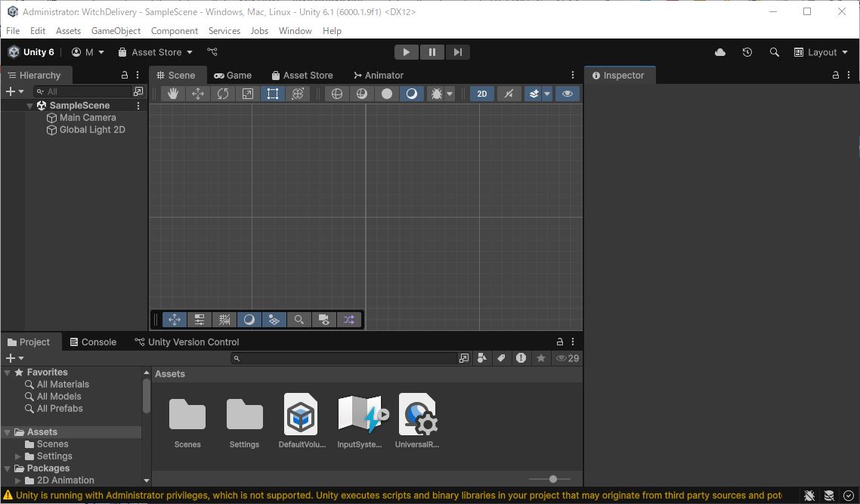Switch to the Console tab
Viewport: 860px width, 504px height.
pos(93,342)
